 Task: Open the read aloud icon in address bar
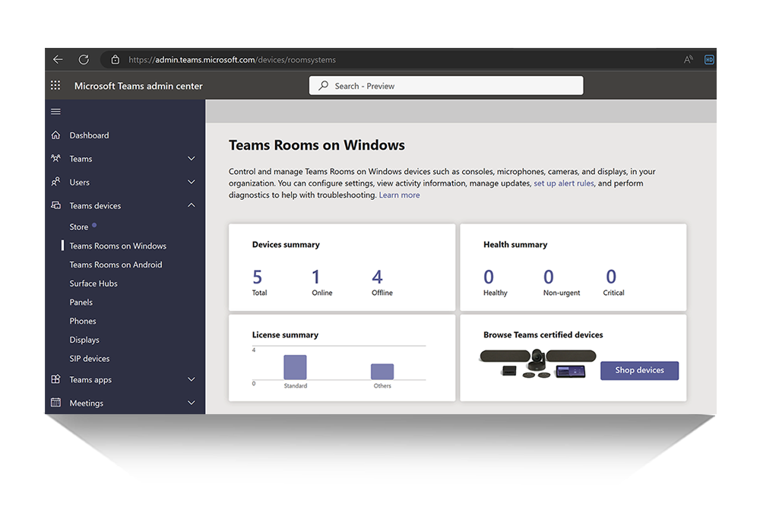coord(689,59)
